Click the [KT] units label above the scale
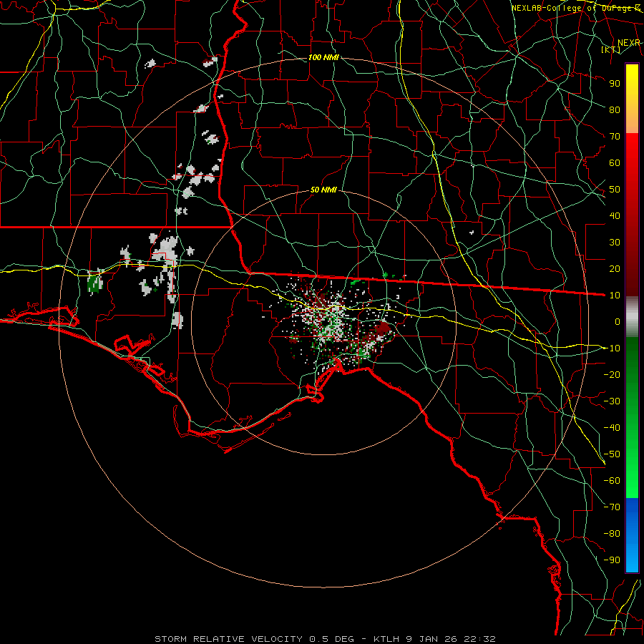This screenshot has width=644, height=644. (x=611, y=49)
